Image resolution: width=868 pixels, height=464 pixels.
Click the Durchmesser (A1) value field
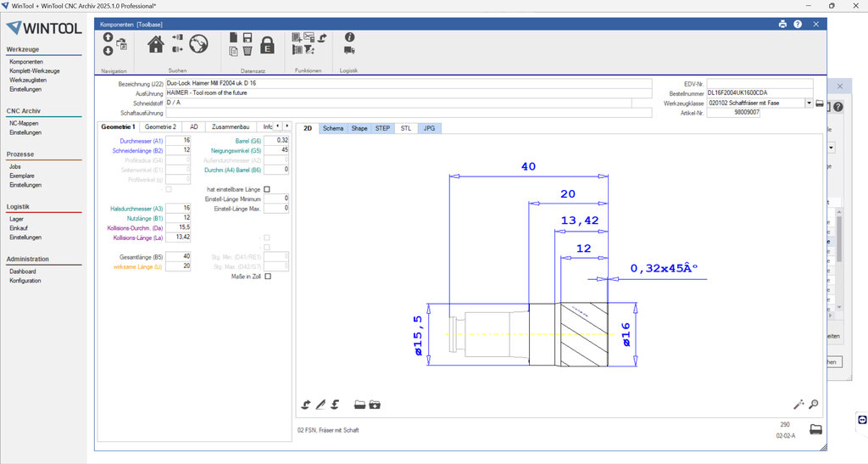[x=178, y=141]
